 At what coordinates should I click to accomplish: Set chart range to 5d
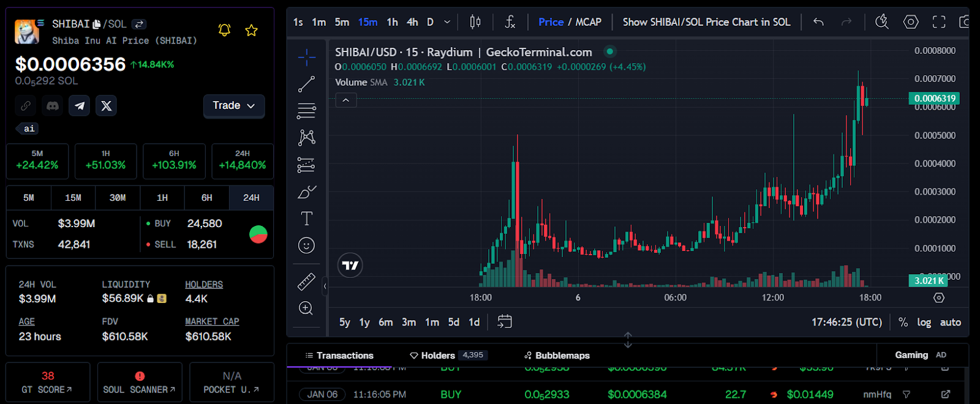[x=453, y=322]
